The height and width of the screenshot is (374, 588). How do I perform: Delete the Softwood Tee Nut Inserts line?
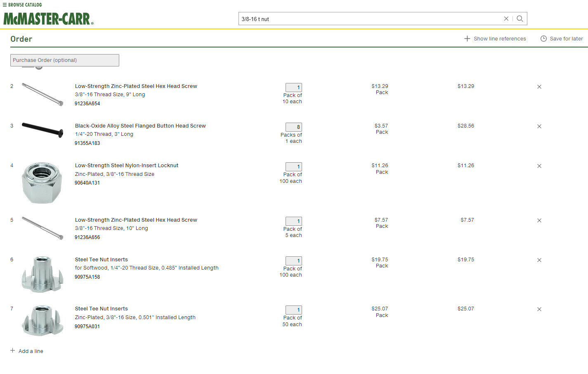tap(539, 260)
